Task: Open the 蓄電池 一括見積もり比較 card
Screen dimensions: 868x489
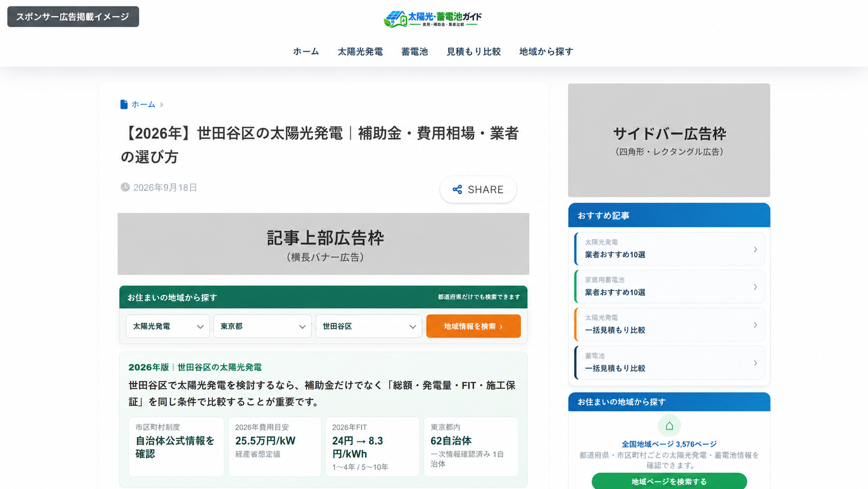Action: click(x=669, y=363)
